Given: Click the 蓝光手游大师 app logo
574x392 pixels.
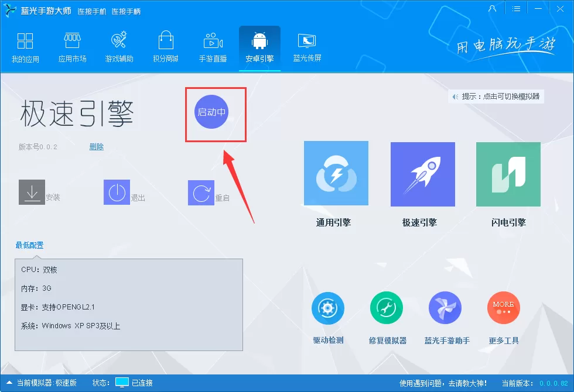Looking at the screenshot, I should coord(11,11).
